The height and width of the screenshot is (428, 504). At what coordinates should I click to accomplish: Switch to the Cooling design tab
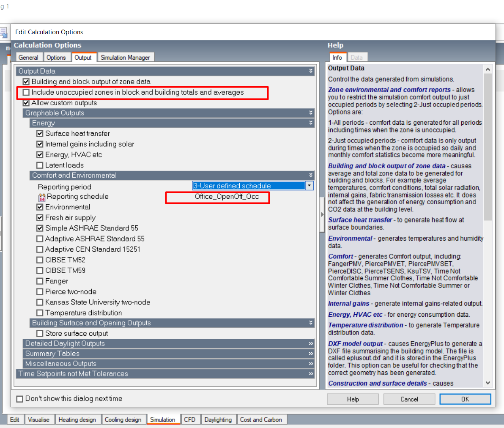(x=123, y=420)
